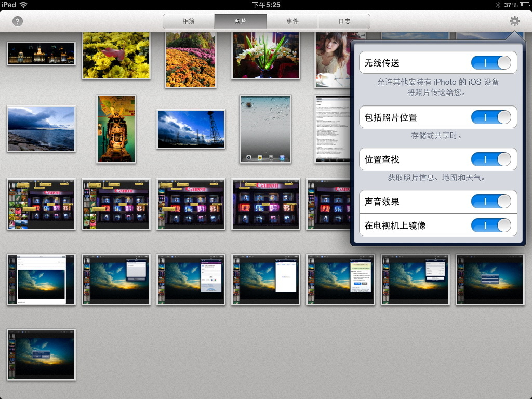The image size is (532, 399).
Task: Switch to the 日志 journal tab
Action: coord(343,21)
